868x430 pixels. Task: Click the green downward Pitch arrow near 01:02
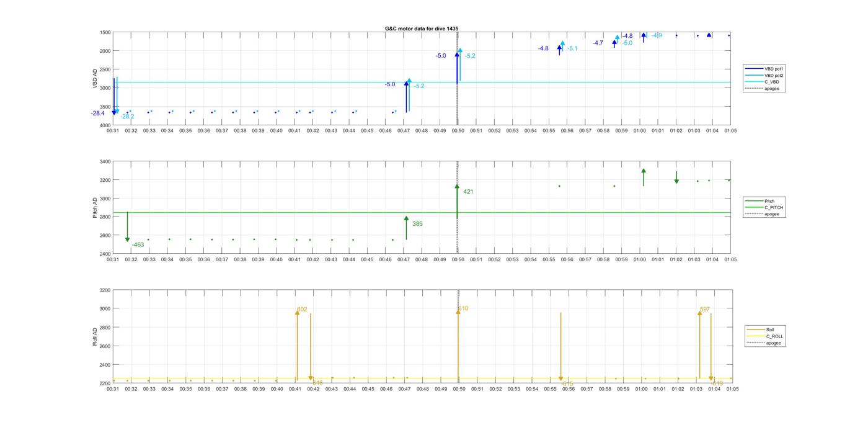676,177
